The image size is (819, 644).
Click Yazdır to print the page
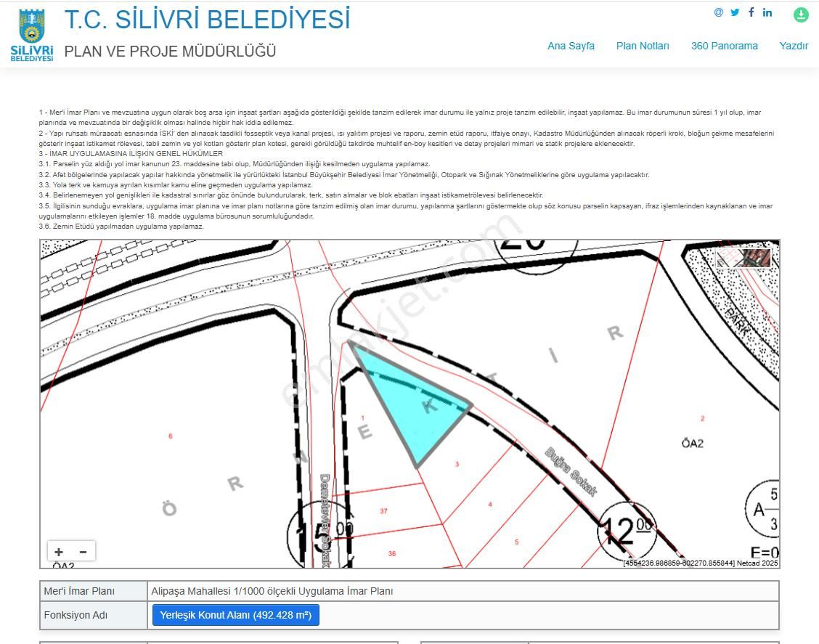(794, 46)
